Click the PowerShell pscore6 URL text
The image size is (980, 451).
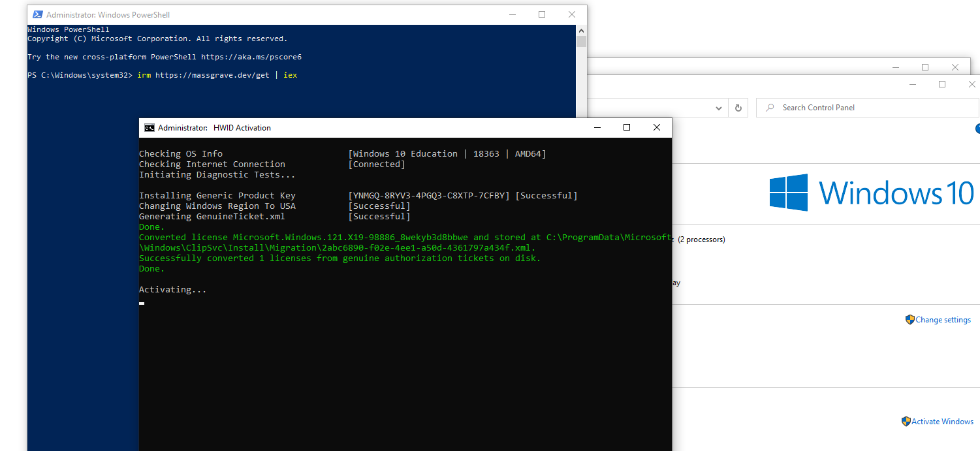251,57
